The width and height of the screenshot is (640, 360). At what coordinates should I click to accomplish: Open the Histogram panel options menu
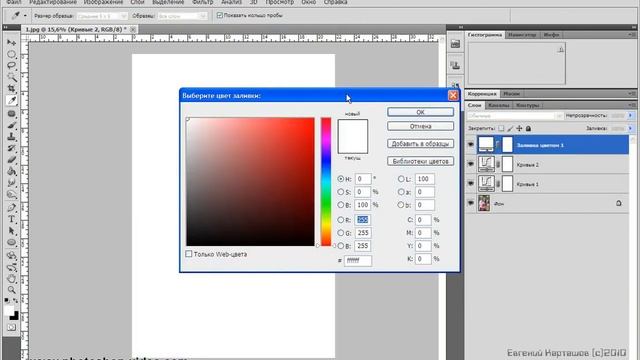point(632,35)
